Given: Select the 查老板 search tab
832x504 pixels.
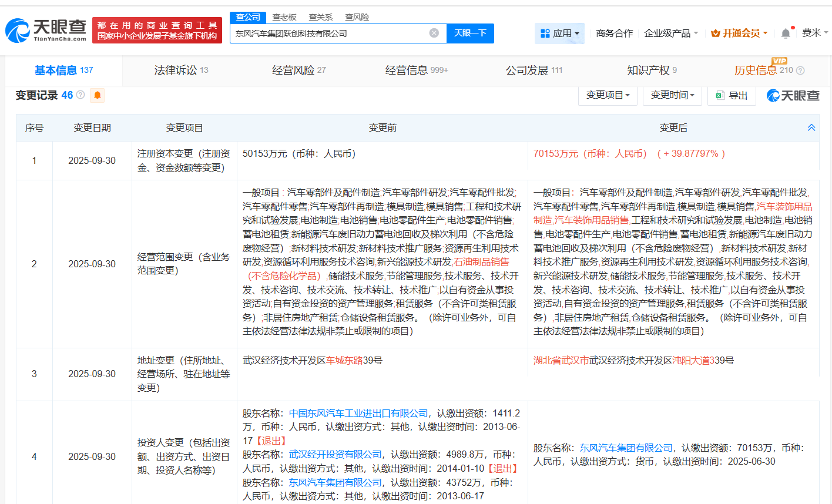Looking at the screenshot, I should click(x=284, y=17).
